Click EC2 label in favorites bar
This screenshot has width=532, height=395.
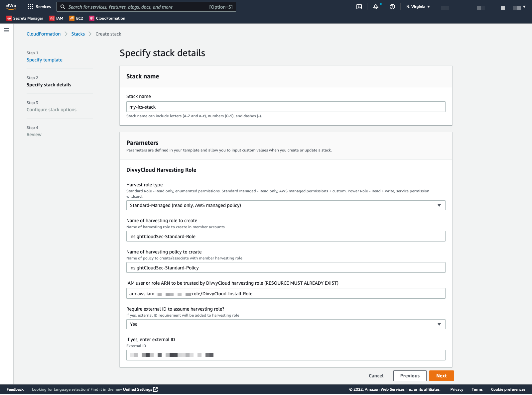[x=79, y=18]
